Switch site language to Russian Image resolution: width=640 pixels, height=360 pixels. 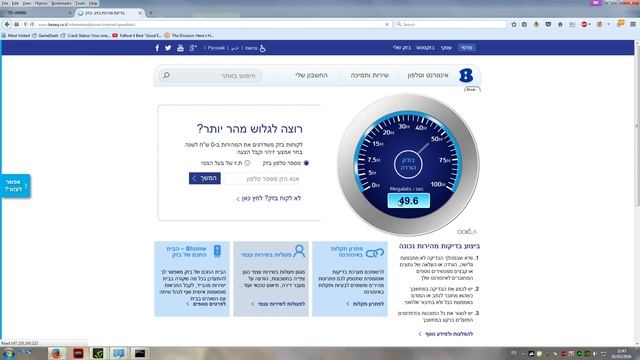point(216,48)
